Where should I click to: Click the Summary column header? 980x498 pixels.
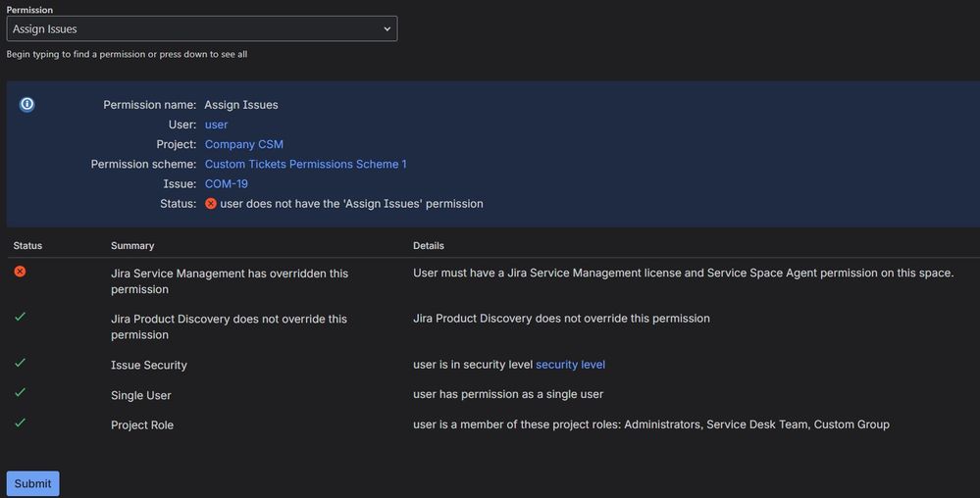[132, 245]
